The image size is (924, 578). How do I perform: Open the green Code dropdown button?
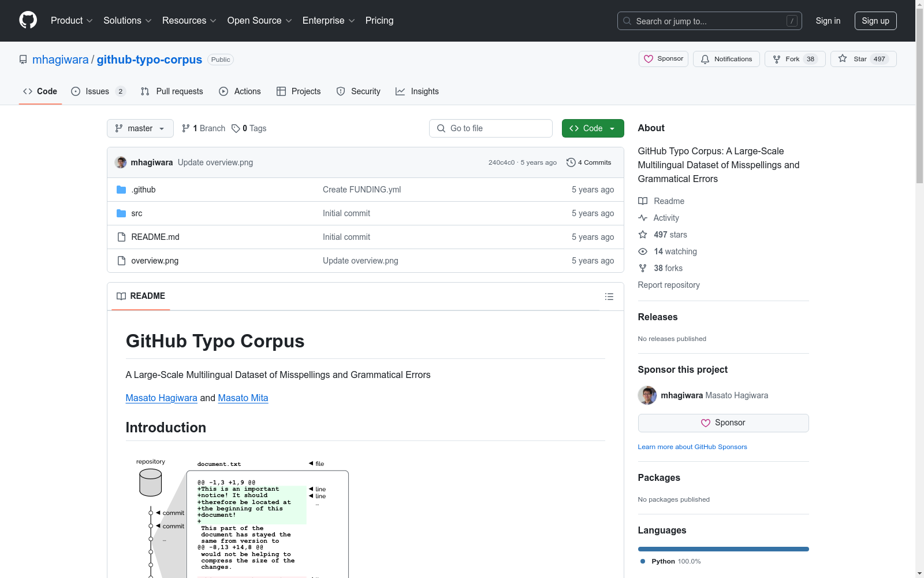(593, 128)
